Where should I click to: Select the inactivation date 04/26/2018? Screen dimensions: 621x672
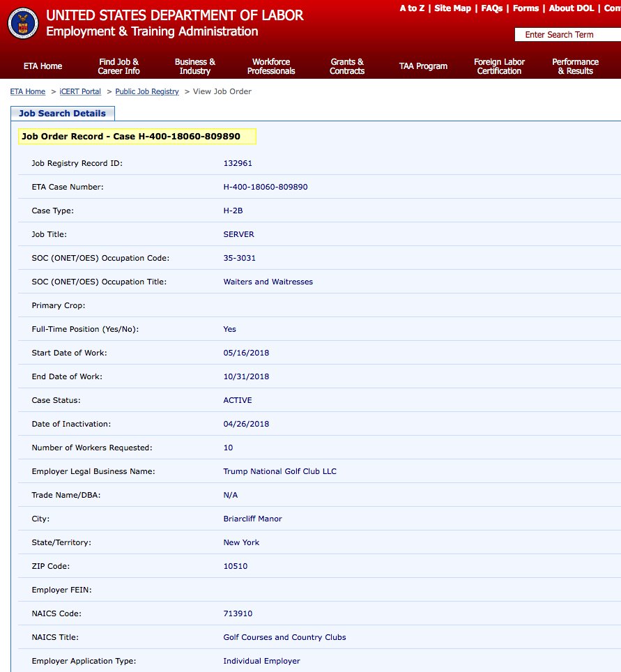point(247,424)
